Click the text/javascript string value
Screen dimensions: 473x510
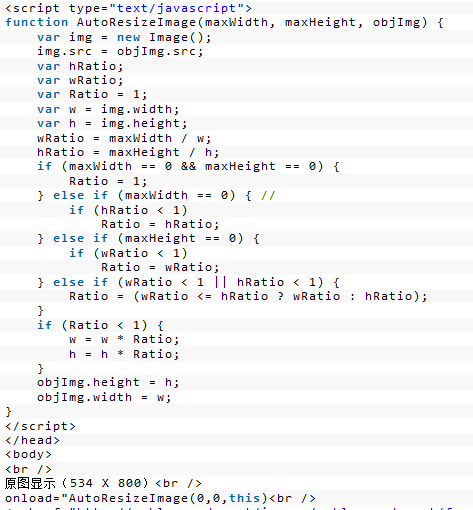click(x=177, y=8)
